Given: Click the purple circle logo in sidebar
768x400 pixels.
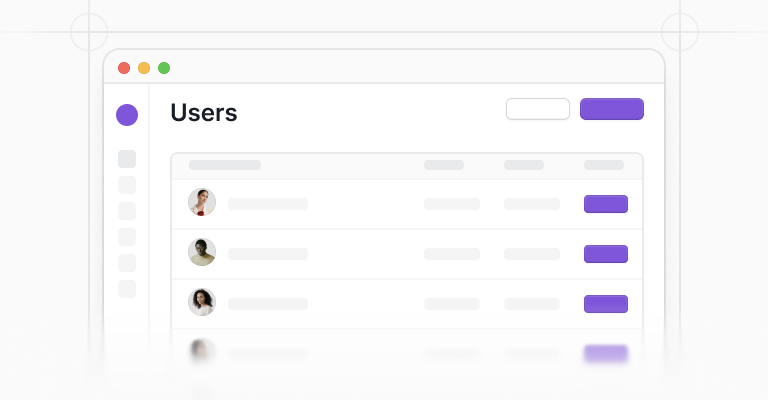Looking at the screenshot, I should click(x=127, y=115).
